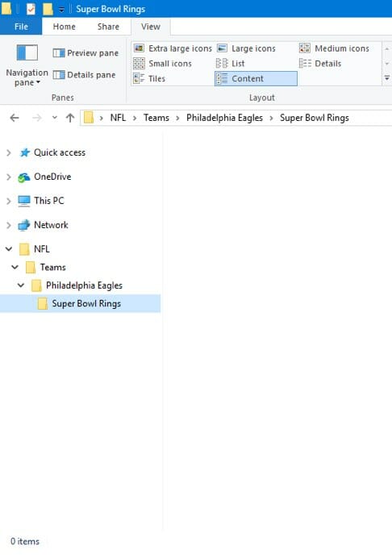This screenshot has height=558, width=392.
Task: Click New folder quick access toolbar icon
Action: point(48,9)
